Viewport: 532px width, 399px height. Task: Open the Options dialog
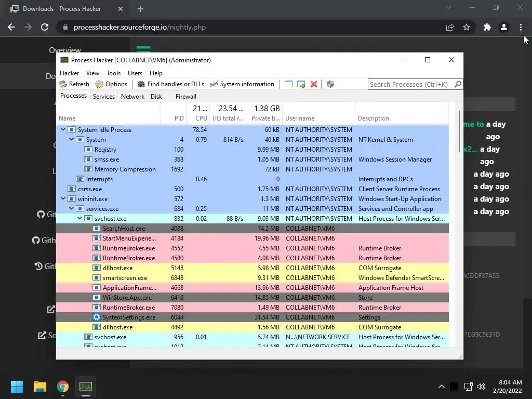tap(111, 84)
